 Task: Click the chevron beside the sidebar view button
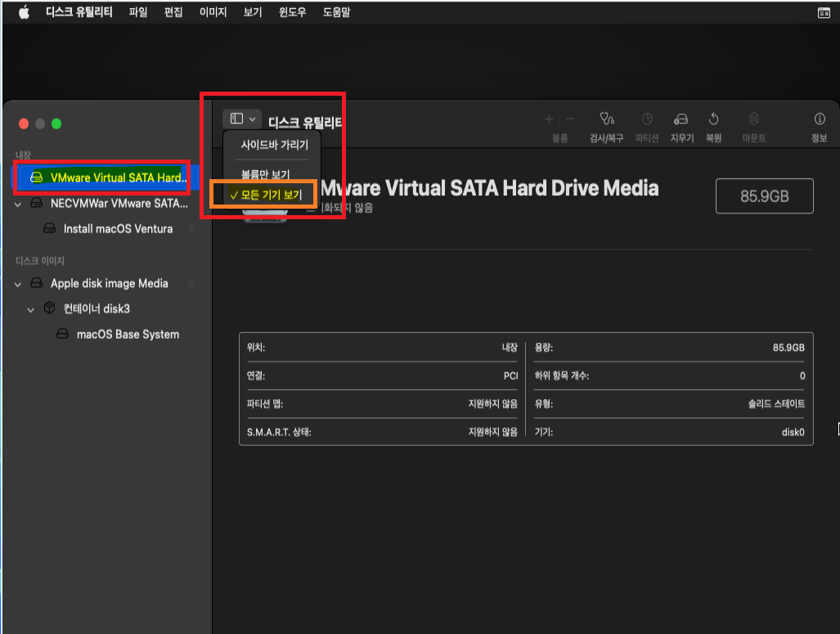(x=252, y=119)
